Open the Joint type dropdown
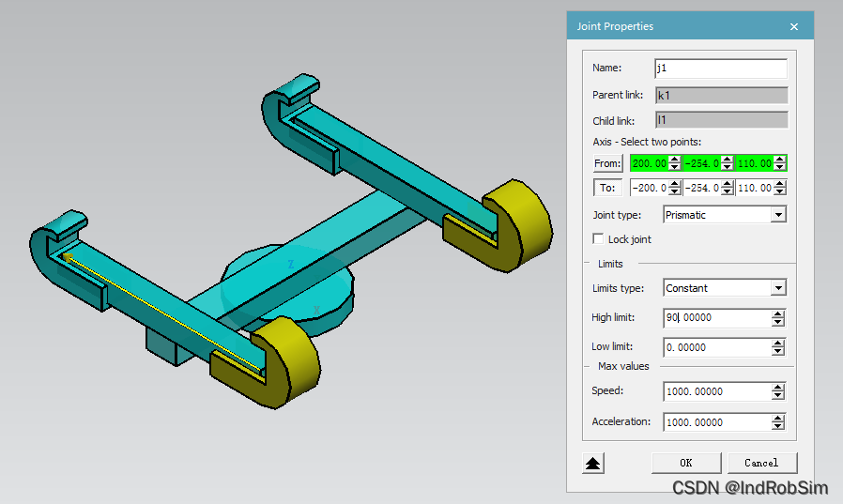Viewport: 843px width, 504px height. (x=778, y=215)
